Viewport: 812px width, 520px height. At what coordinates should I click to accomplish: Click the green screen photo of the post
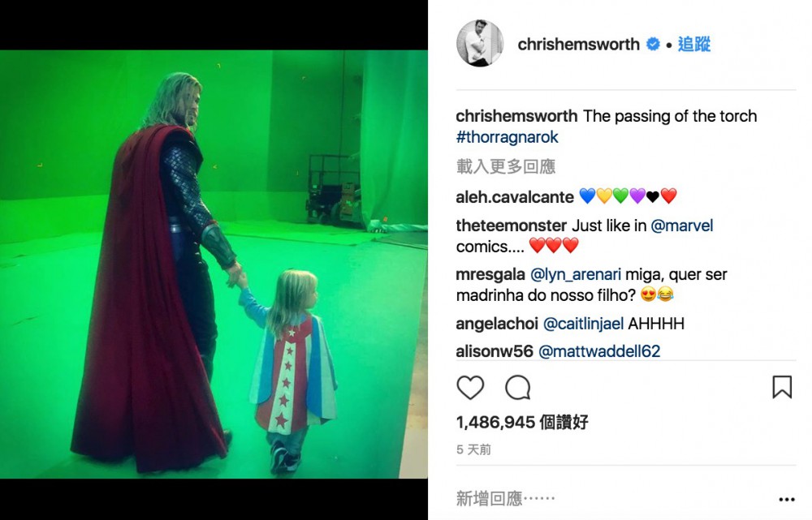pos(214,264)
